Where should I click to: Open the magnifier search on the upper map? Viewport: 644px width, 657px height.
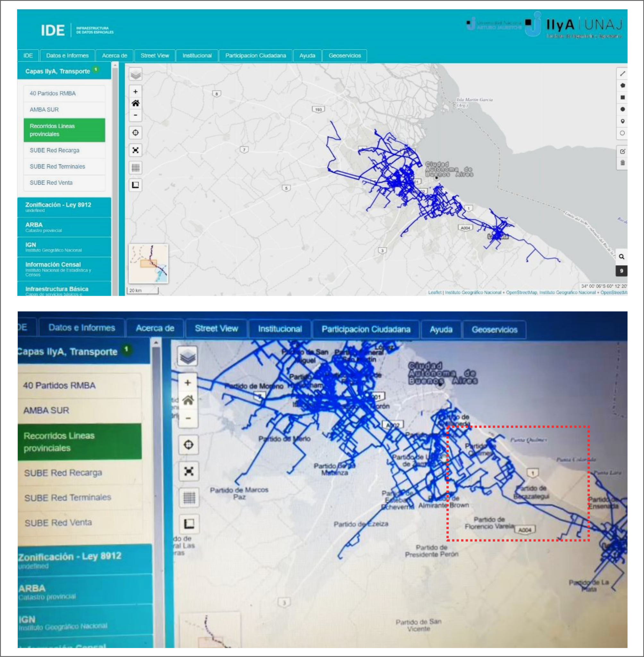coord(622,257)
